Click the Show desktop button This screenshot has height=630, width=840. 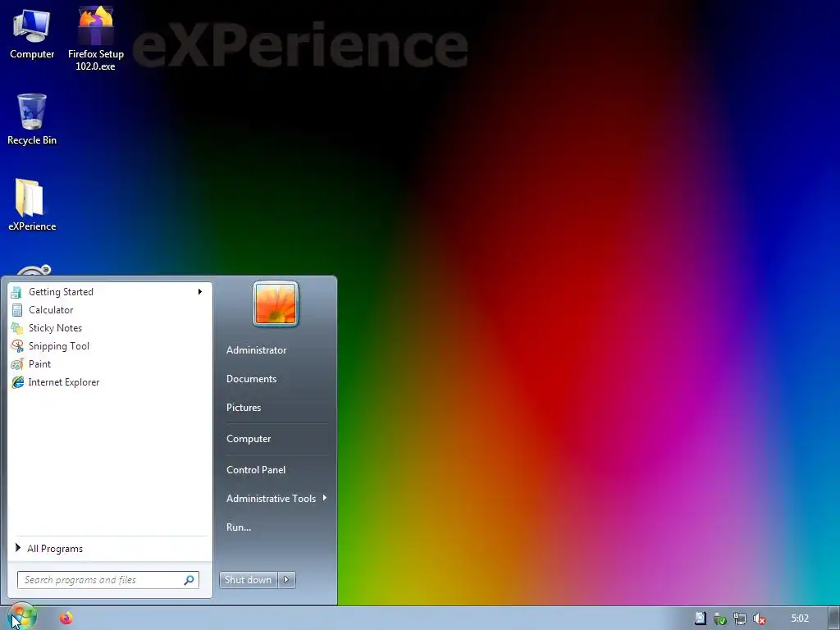[x=834, y=619]
